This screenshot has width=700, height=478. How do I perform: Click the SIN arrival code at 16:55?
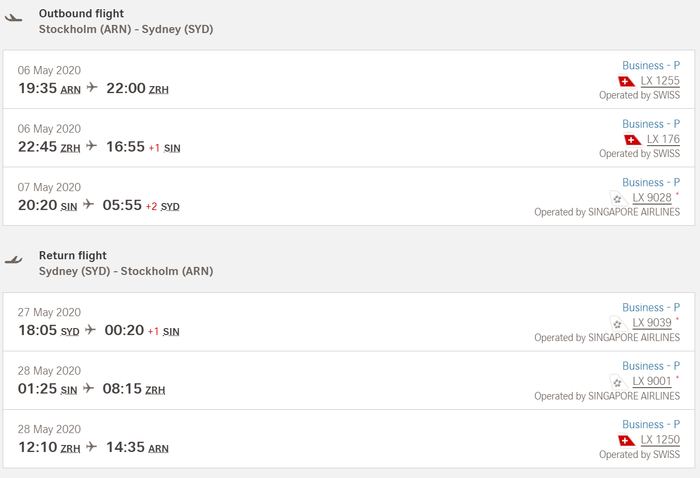tap(172, 148)
